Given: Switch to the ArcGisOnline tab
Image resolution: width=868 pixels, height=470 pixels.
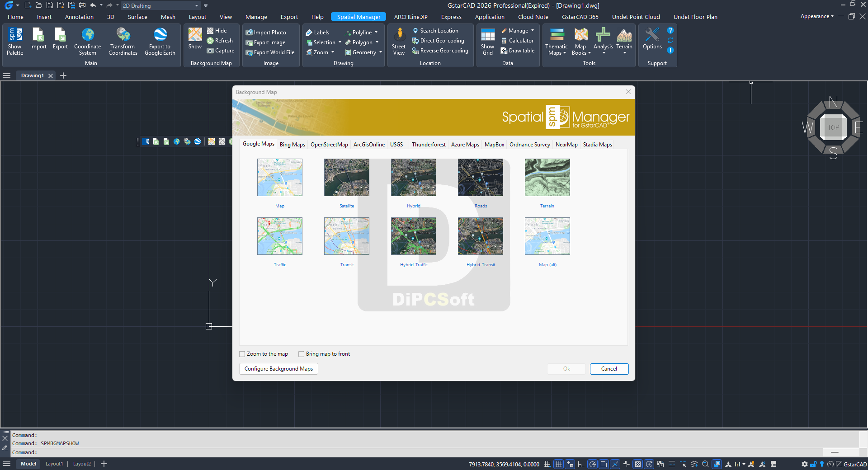Looking at the screenshot, I should tap(369, 145).
